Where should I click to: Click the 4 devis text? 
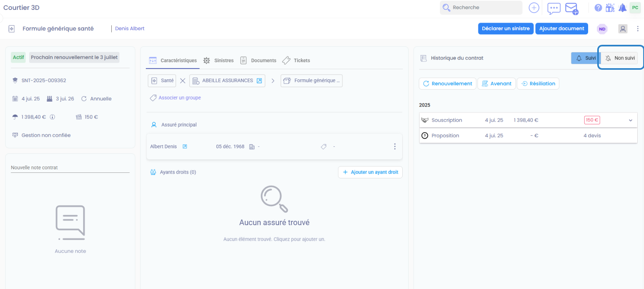[592, 136]
